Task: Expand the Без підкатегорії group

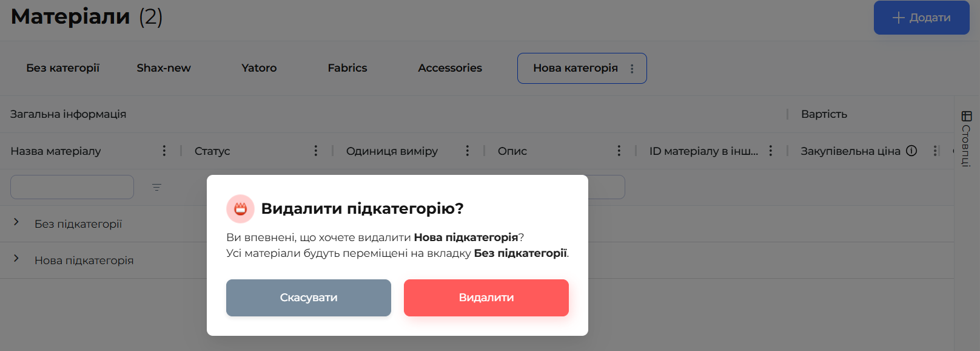Action: pyautogui.click(x=16, y=222)
